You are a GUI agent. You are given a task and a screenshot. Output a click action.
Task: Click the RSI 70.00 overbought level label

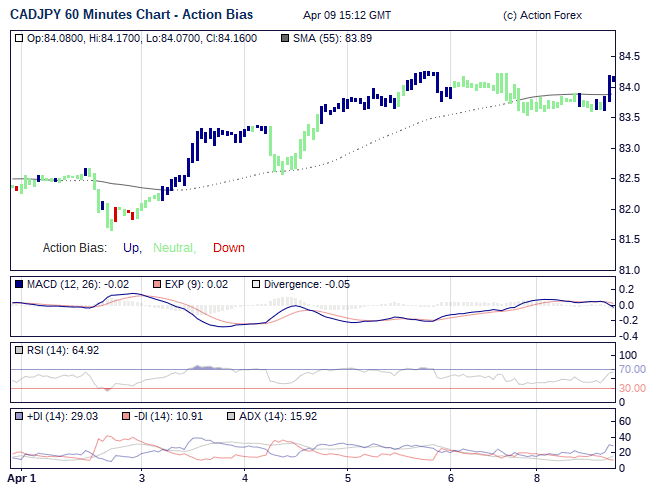[x=632, y=369]
